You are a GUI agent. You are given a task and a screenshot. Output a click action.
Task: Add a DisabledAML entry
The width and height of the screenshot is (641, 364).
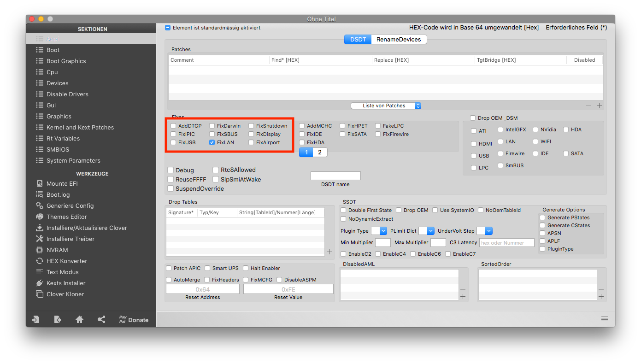point(463,297)
